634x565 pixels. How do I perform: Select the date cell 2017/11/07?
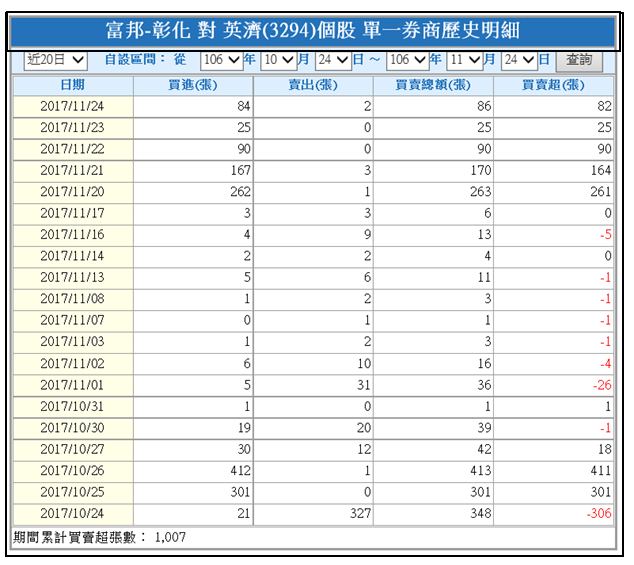coord(73,321)
